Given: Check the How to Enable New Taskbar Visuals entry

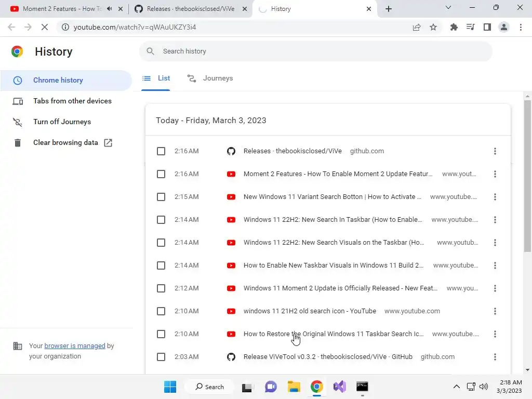Looking at the screenshot, I should tap(161, 265).
